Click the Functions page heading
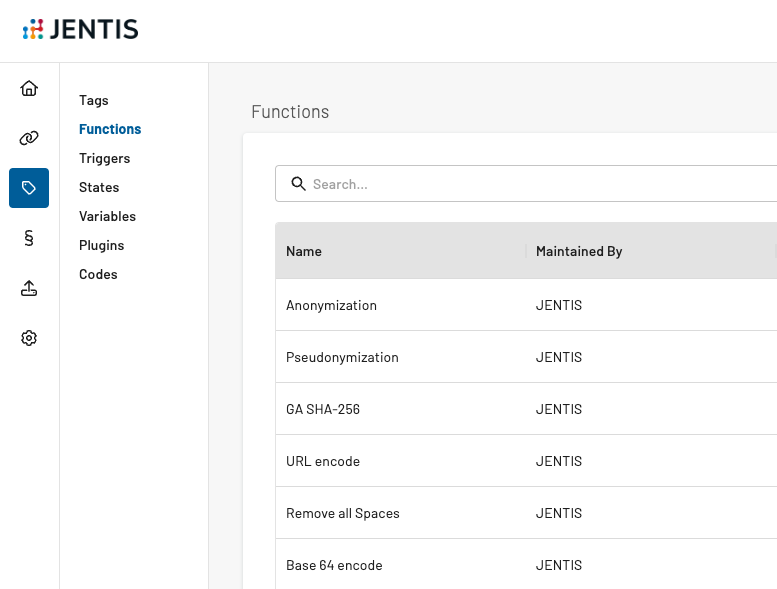The image size is (777, 589). (290, 112)
